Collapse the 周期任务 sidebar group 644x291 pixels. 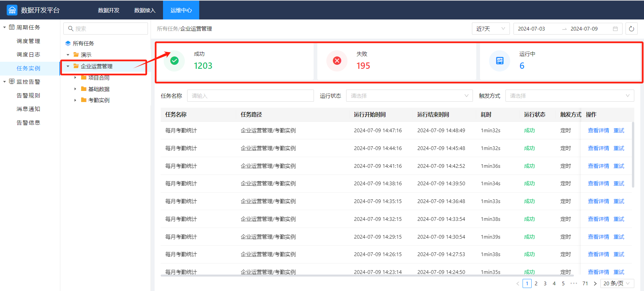point(5,27)
